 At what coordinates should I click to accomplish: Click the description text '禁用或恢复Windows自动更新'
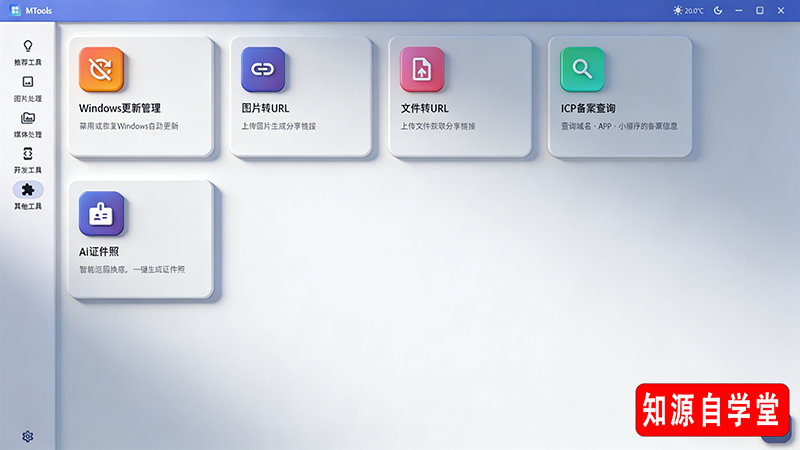[129, 127]
